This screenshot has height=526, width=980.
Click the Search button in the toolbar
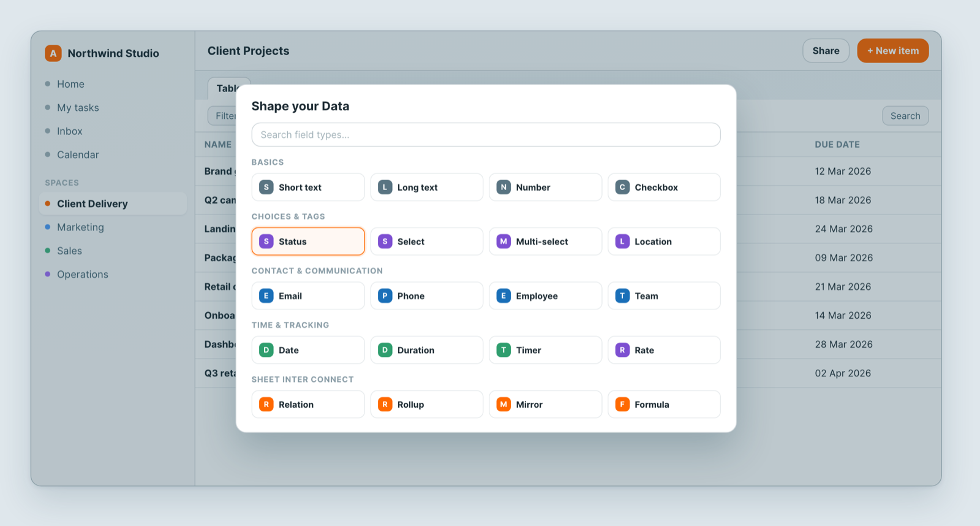(x=905, y=116)
